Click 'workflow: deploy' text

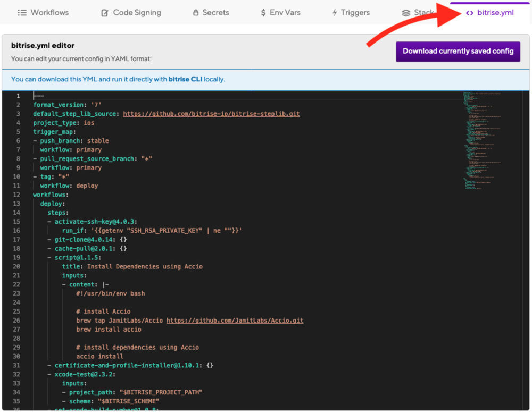click(69, 186)
